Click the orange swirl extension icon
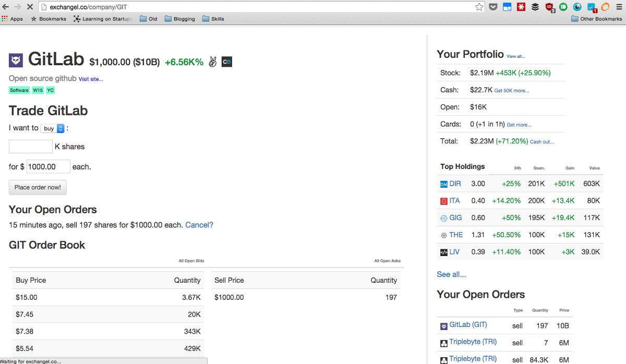The image size is (626, 364). [605, 7]
